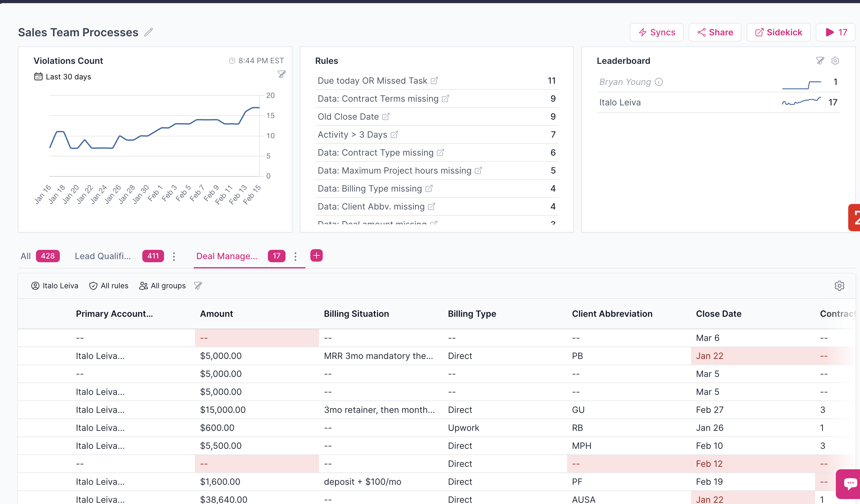This screenshot has width=860, height=504.
Task: Click the Syncs button
Action: coord(656,33)
